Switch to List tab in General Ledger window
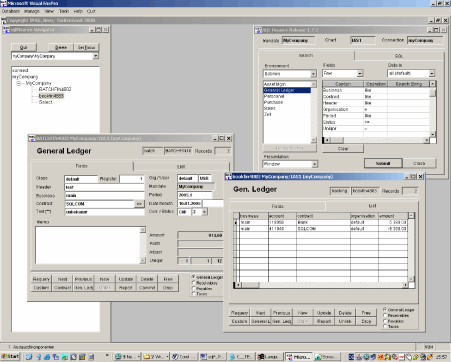Viewport: 451px width, 362px height. tap(181, 166)
